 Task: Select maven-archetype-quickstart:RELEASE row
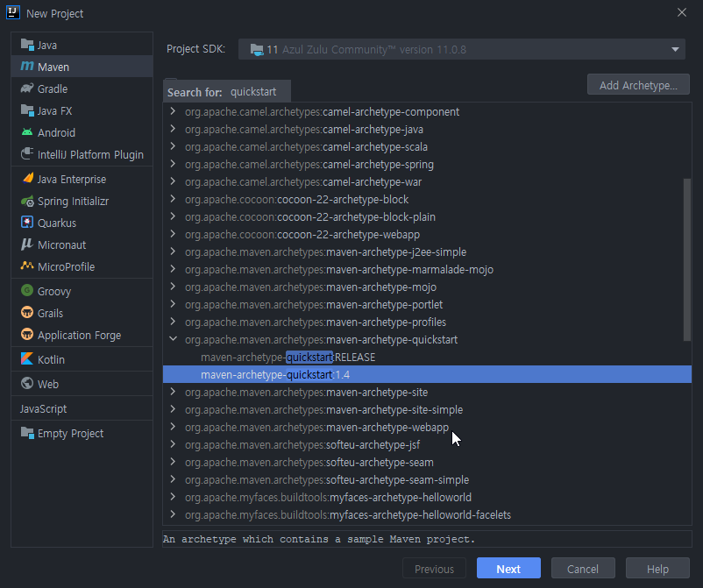pos(427,358)
